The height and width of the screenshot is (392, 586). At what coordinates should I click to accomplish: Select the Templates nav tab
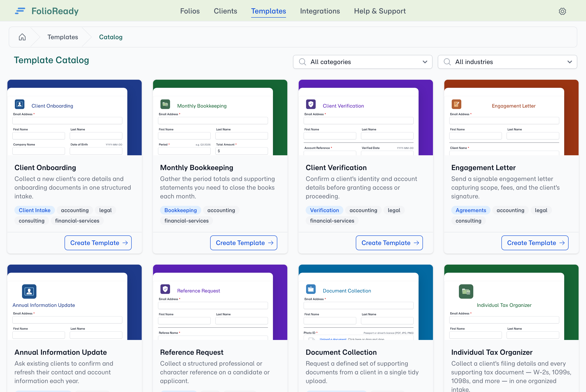pyautogui.click(x=269, y=11)
